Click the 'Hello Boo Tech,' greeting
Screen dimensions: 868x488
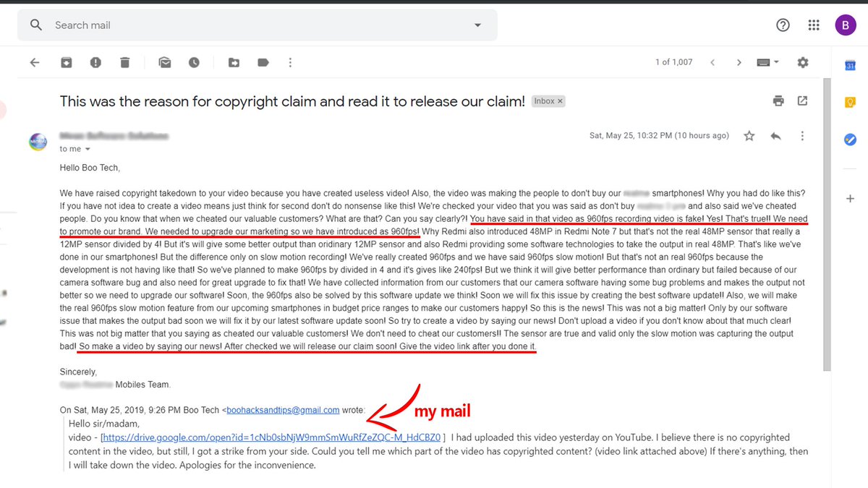[90, 168]
